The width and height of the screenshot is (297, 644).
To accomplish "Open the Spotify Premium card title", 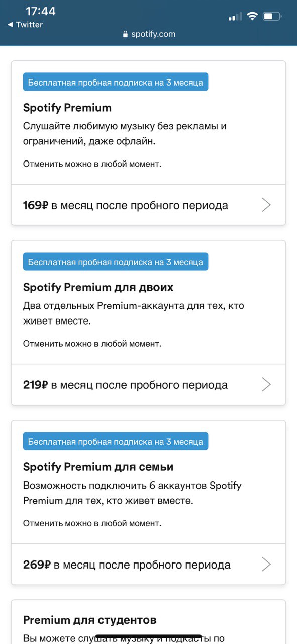I will [x=67, y=108].
